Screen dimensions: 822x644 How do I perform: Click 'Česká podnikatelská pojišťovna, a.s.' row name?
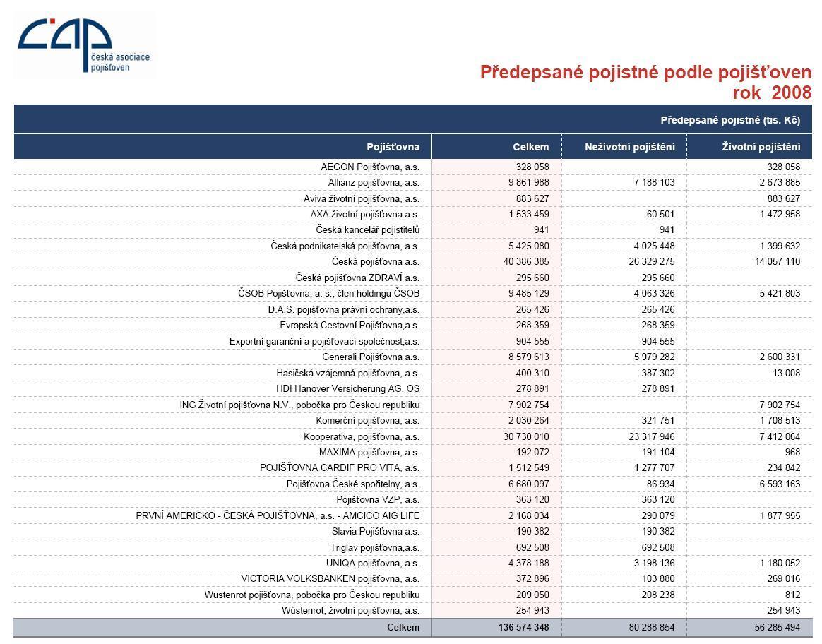click(x=345, y=246)
